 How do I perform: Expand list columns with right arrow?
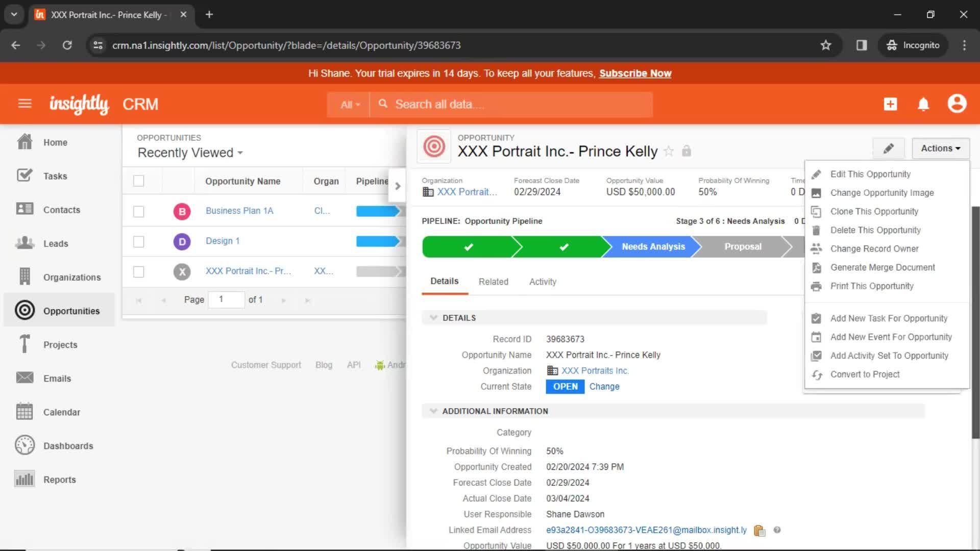[x=397, y=186]
